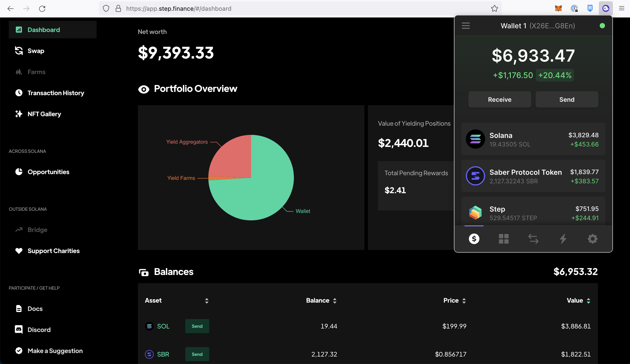This screenshot has height=364, width=630.
Task: Click the heart icon beside Support Charities
Action: (x=19, y=251)
